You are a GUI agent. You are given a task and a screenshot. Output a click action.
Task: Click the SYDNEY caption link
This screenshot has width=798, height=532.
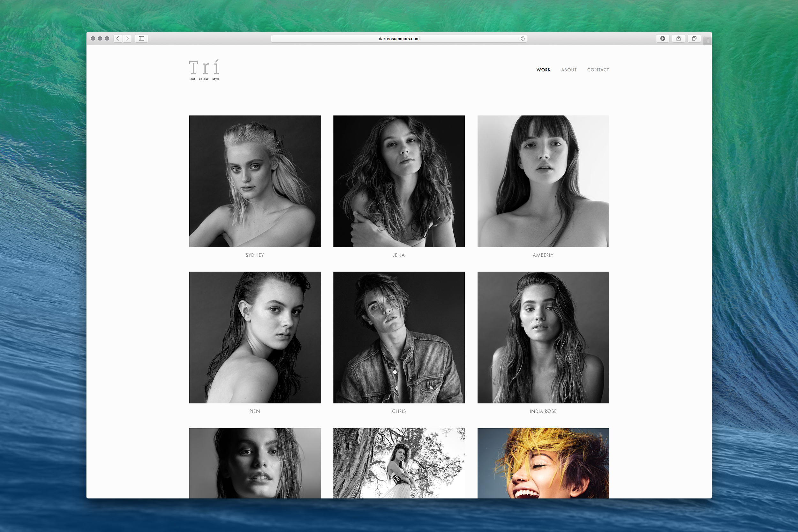click(x=255, y=255)
